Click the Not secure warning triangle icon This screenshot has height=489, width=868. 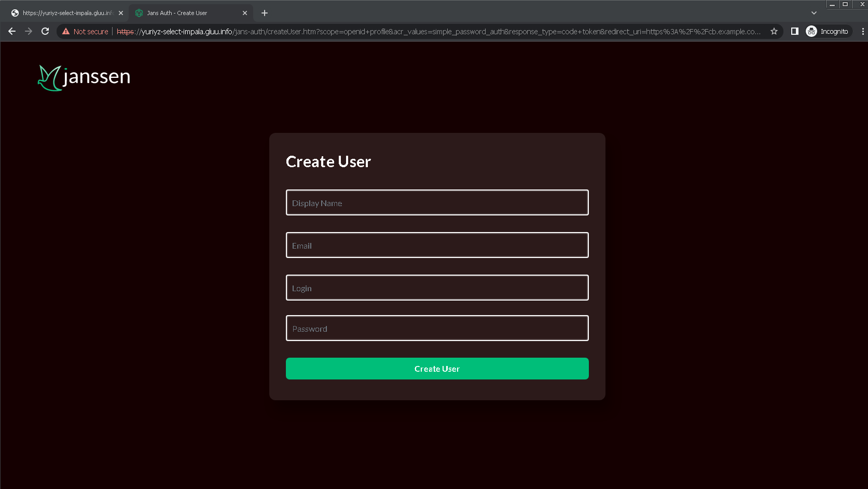click(65, 31)
